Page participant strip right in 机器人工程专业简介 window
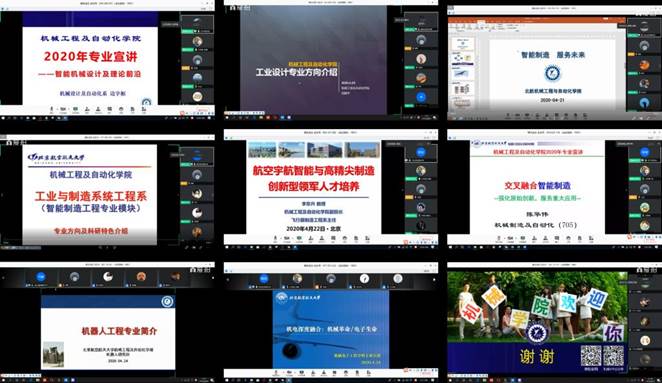 point(213,278)
